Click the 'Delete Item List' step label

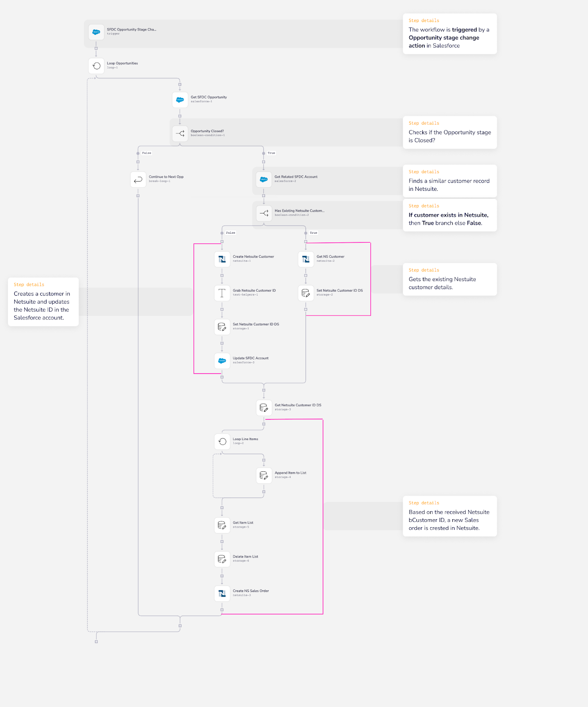[245, 557]
